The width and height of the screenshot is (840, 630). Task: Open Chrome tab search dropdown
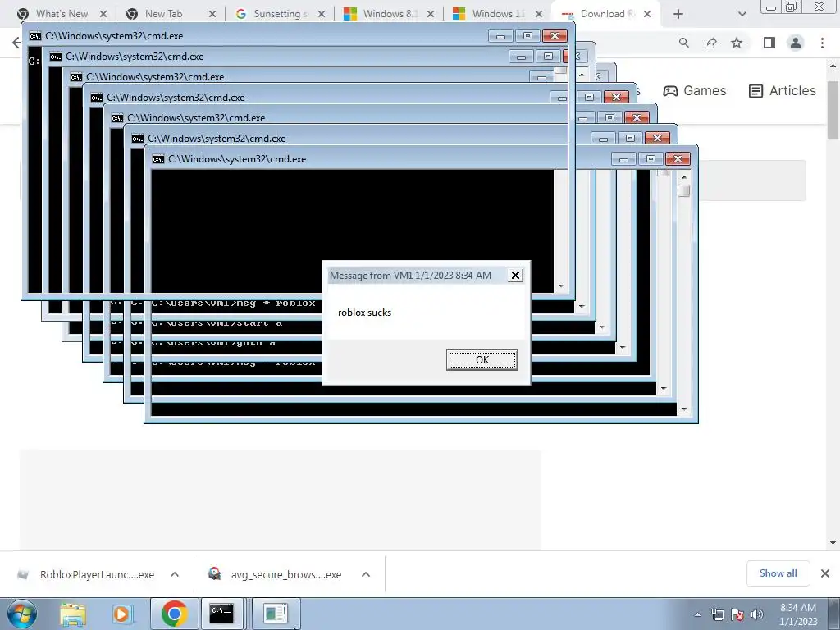coord(742,14)
